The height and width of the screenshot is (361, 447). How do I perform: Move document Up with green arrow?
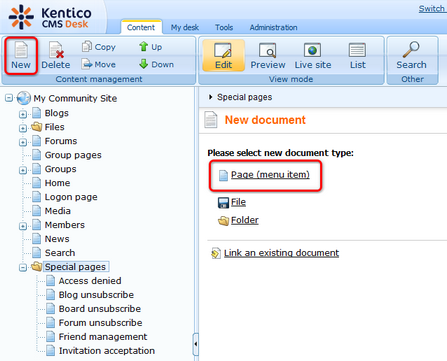click(x=151, y=47)
